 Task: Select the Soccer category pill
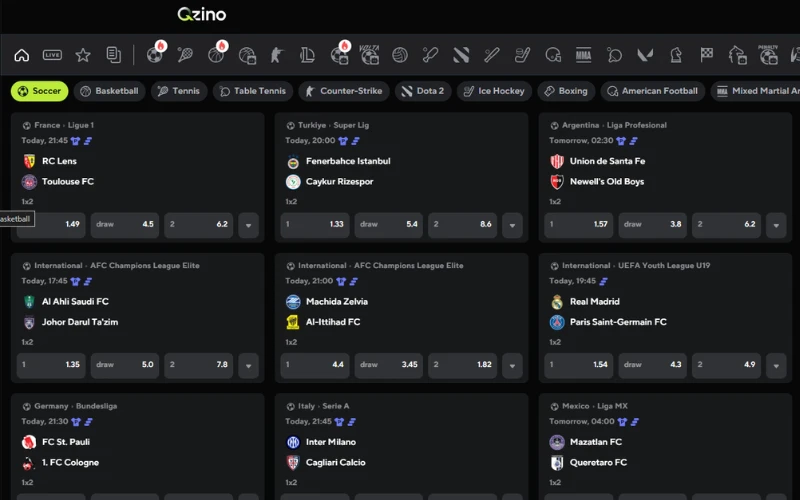click(x=39, y=91)
